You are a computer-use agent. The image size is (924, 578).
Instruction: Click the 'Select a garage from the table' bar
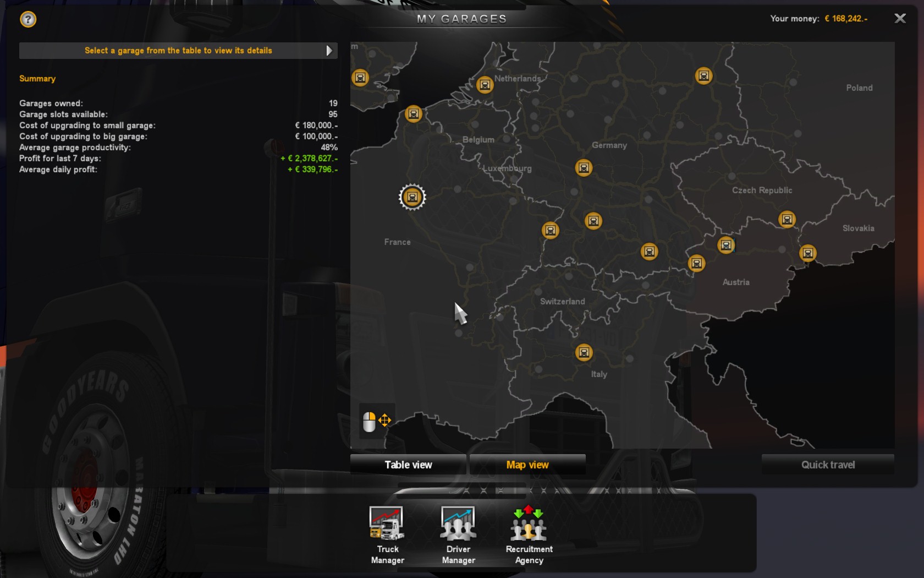[178, 51]
